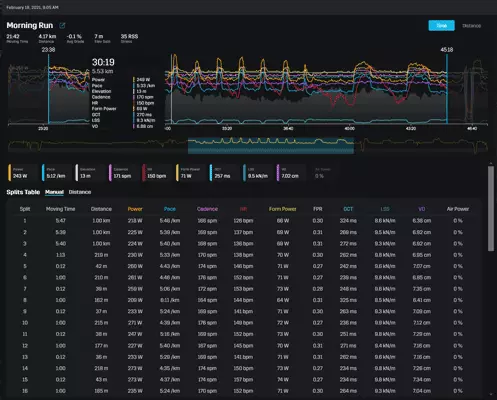Select split 3 pace 5:40 /km
Image resolution: width=497 pixels, height=400 pixels.
click(x=170, y=244)
